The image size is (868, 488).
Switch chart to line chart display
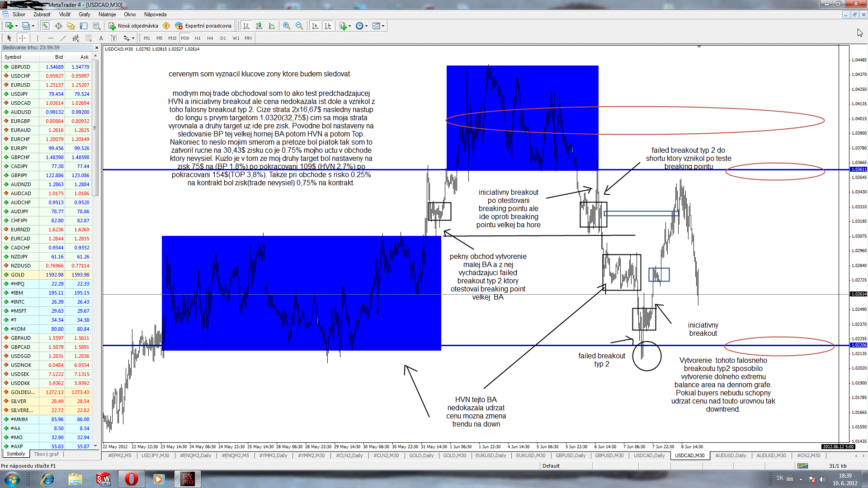[272, 26]
